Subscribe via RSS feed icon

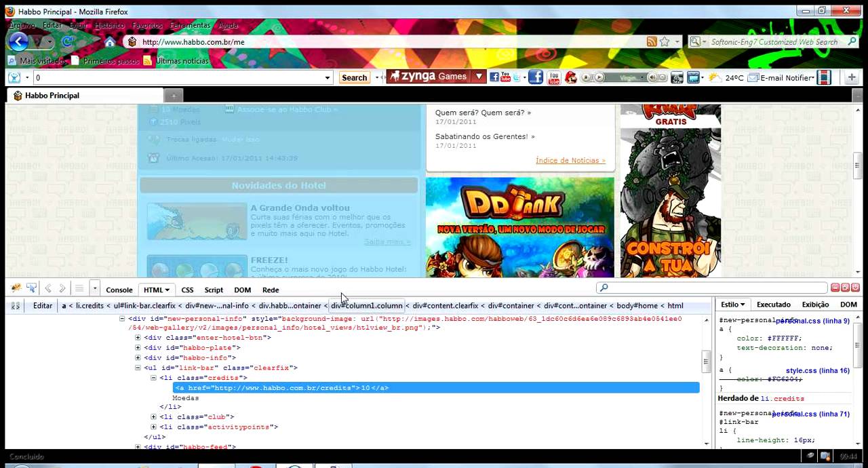652,42
